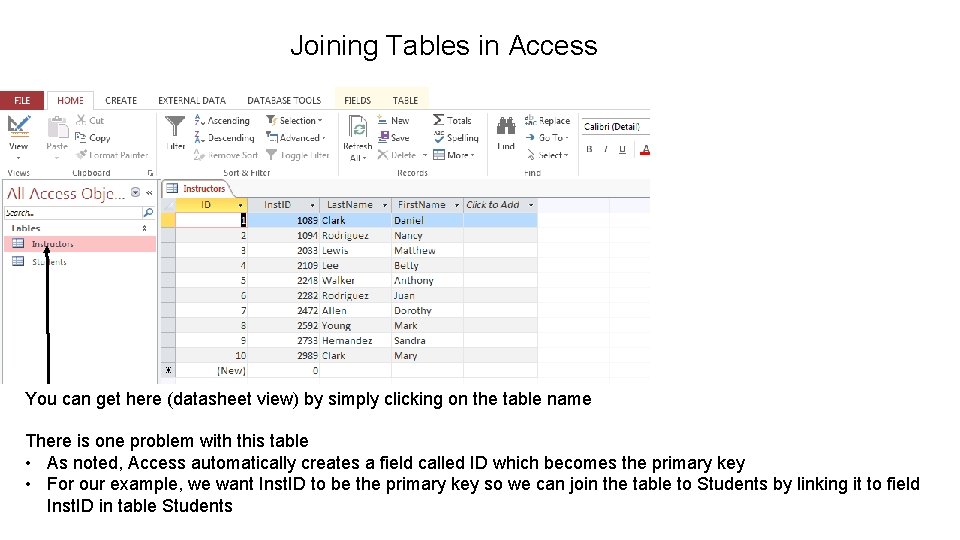Click Refresh All icon
Screen dimensions: 960x540
point(358,127)
